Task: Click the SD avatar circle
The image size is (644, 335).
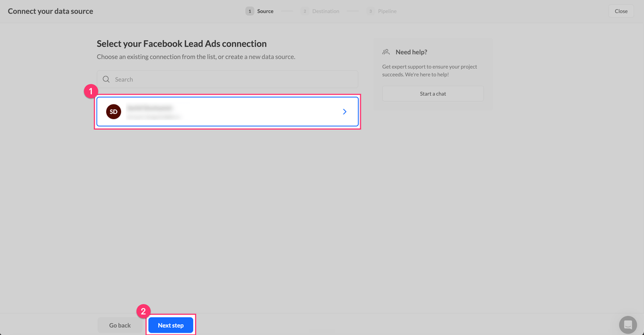Action: point(114,111)
